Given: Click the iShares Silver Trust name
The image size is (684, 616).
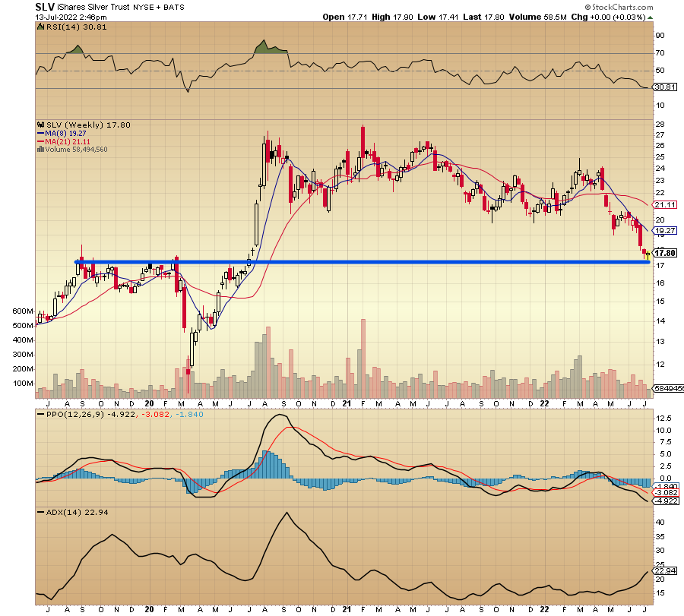Looking at the screenshot, I should point(93,7).
